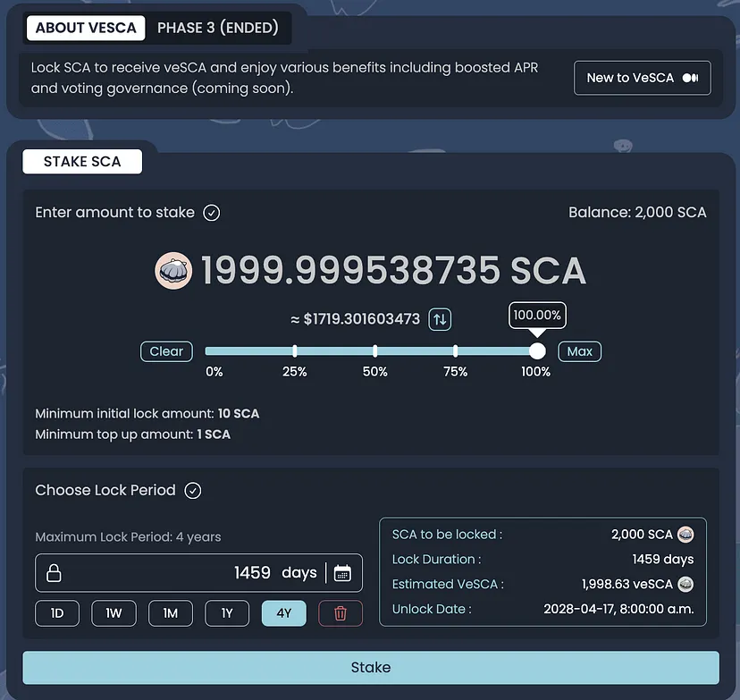Open the PHASE 3 (ENDED) tab
This screenshot has height=700, width=740.
pos(217,28)
